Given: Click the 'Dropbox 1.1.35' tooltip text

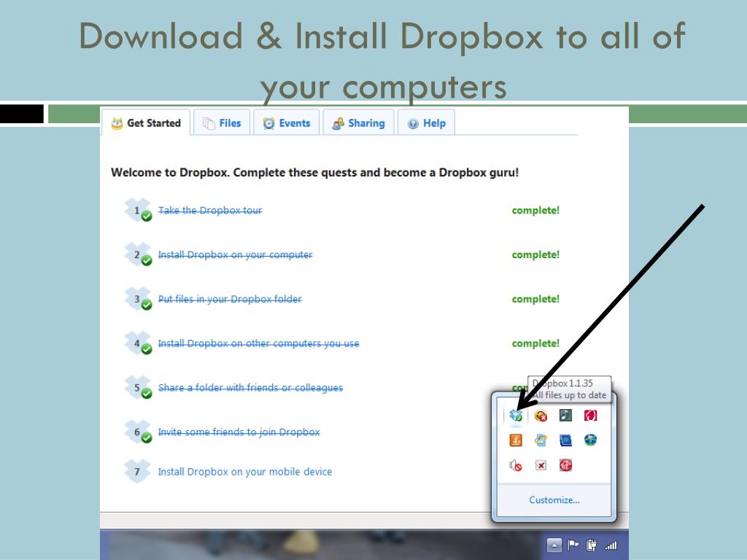Looking at the screenshot, I should click(x=562, y=383).
